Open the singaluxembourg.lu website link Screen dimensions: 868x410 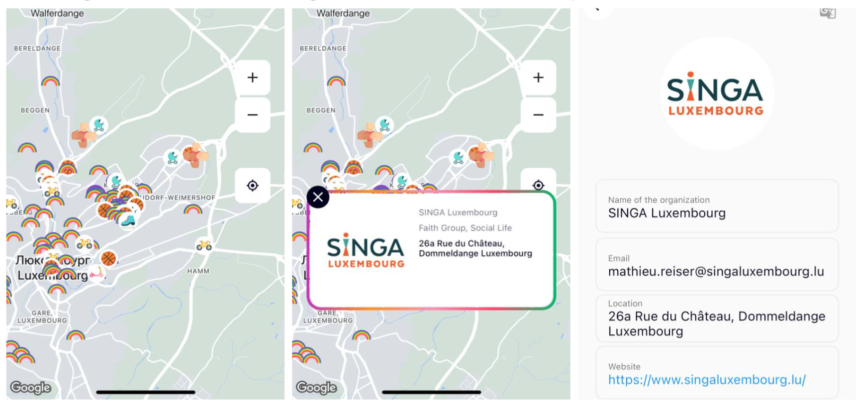point(706,380)
